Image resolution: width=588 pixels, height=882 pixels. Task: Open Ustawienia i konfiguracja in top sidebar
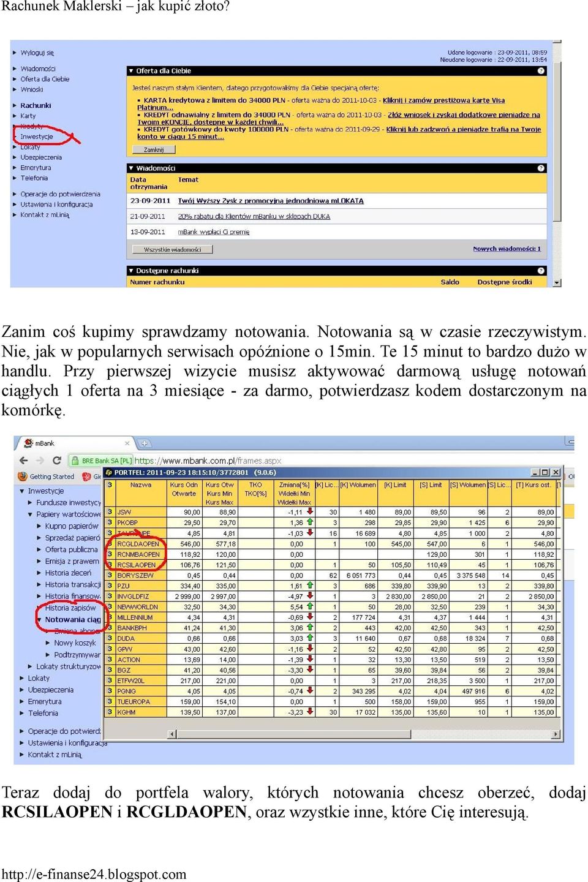click(x=56, y=205)
